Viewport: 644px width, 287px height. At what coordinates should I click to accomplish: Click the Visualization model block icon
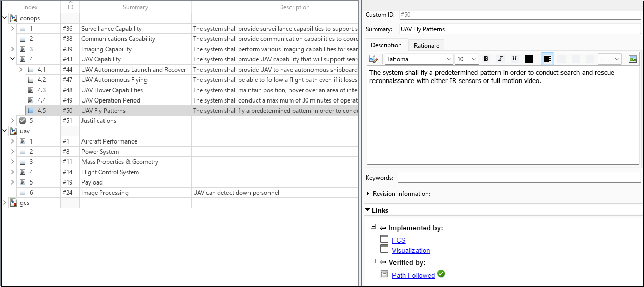pos(385,249)
